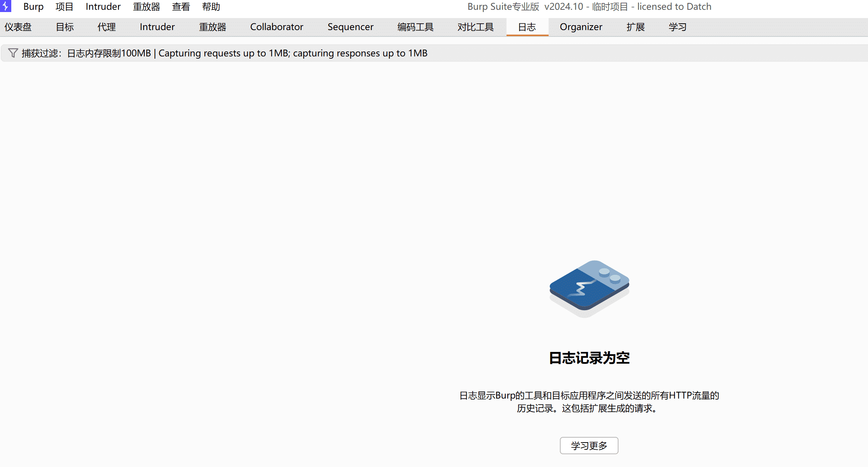Open the 编码工具 tab
The image size is (868, 467).
415,27
